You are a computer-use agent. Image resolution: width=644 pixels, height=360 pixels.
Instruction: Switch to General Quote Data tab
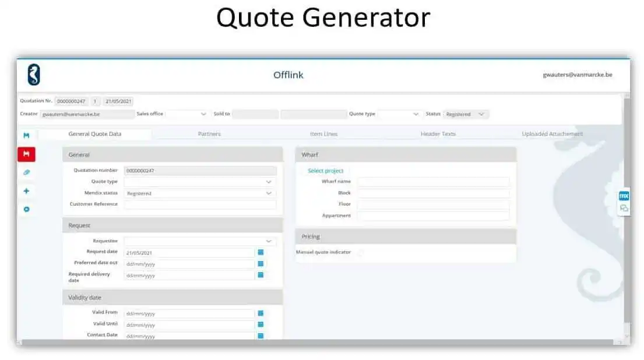click(x=95, y=134)
